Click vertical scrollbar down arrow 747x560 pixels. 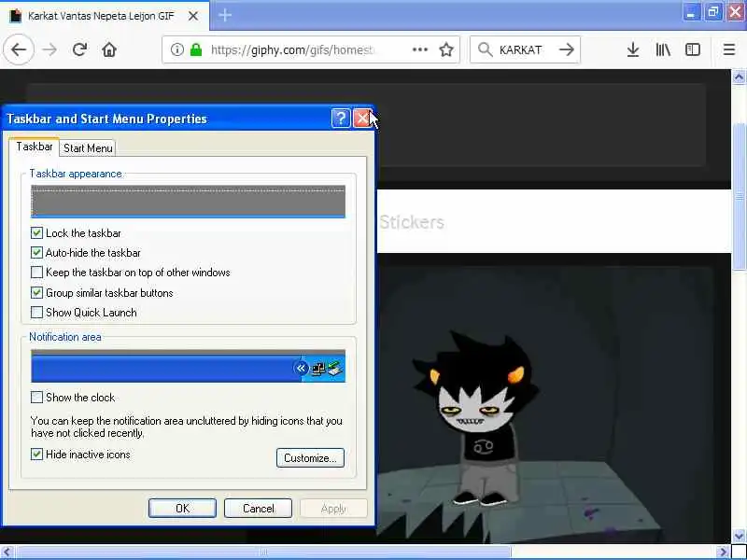[x=739, y=537]
